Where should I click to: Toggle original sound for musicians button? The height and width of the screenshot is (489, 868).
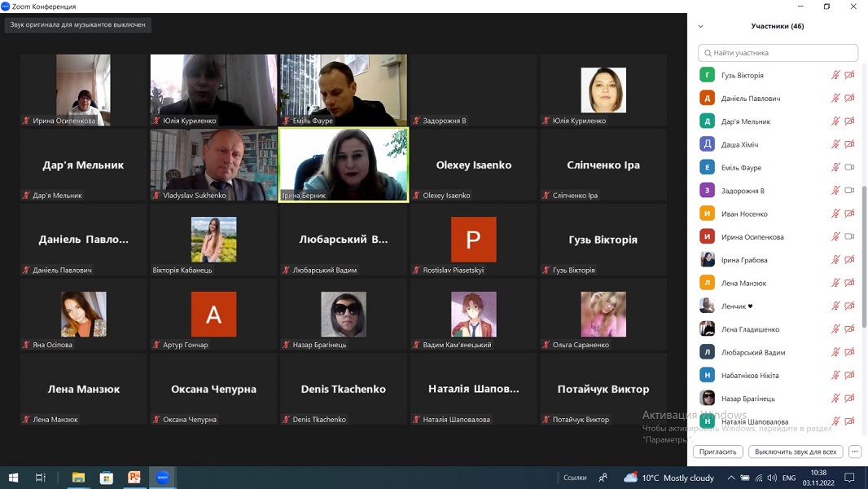[78, 25]
